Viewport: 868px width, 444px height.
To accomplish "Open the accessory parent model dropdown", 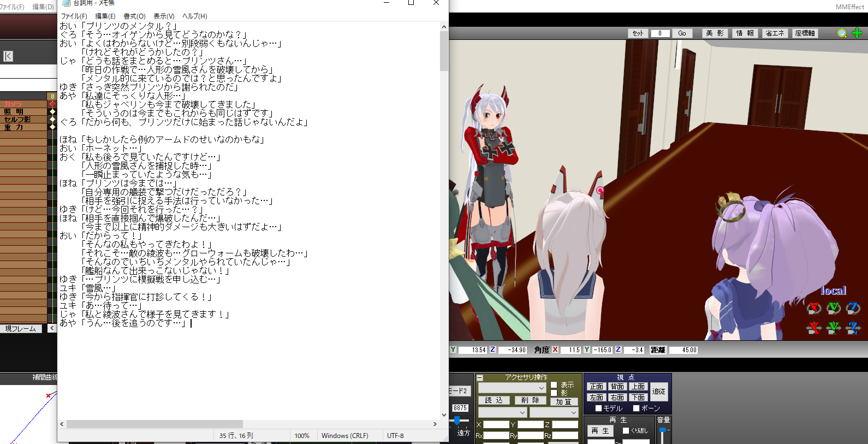I will (x=502, y=412).
